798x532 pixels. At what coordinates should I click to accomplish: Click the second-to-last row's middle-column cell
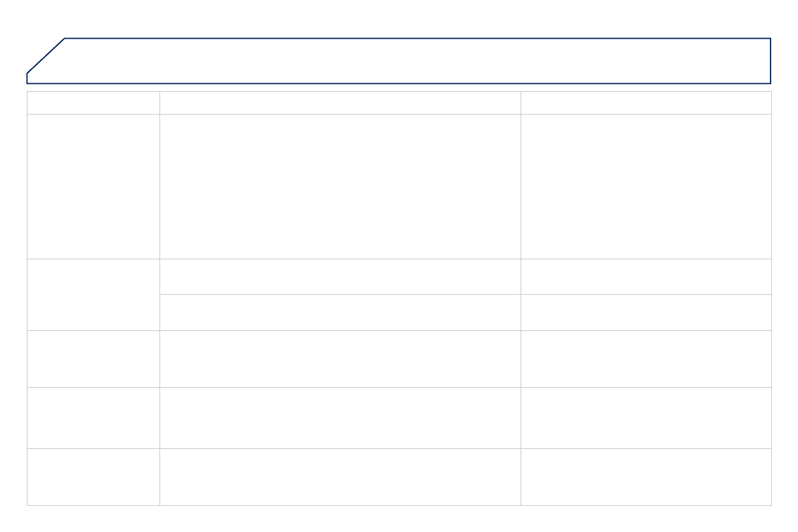pyautogui.click(x=340, y=418)
